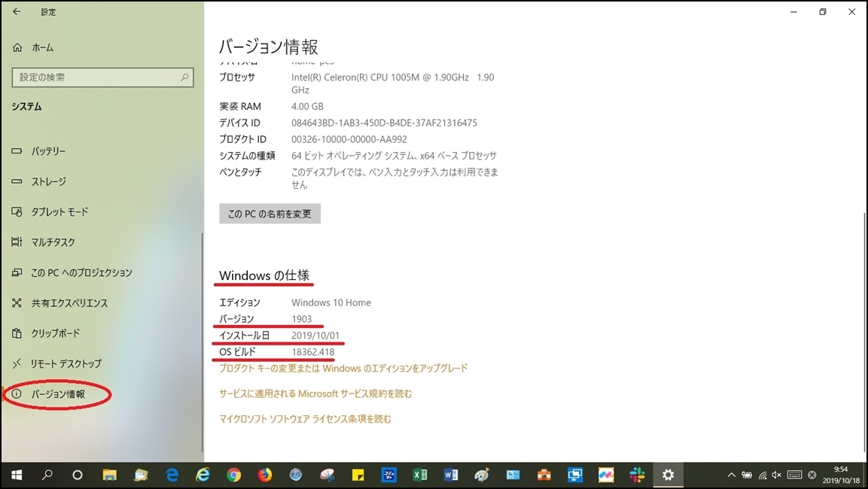Open the Windows Start menu
The height and width of the screenshot is (489, 868).
[x=17, y=475]
